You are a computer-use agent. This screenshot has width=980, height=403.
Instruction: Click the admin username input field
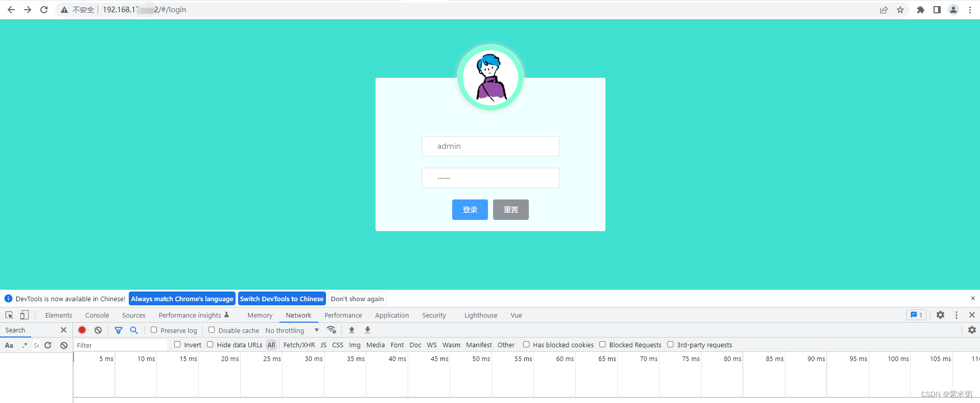490,146
